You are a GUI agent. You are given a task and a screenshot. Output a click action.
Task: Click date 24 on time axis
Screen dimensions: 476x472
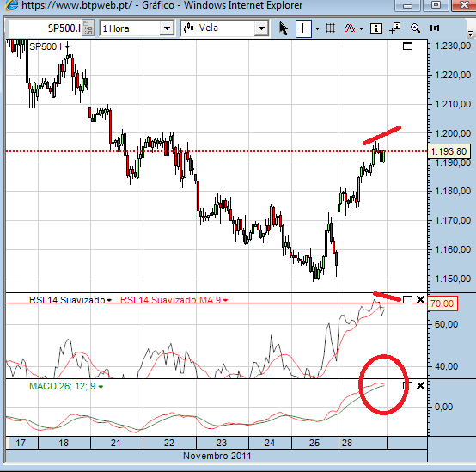(270, 443)
